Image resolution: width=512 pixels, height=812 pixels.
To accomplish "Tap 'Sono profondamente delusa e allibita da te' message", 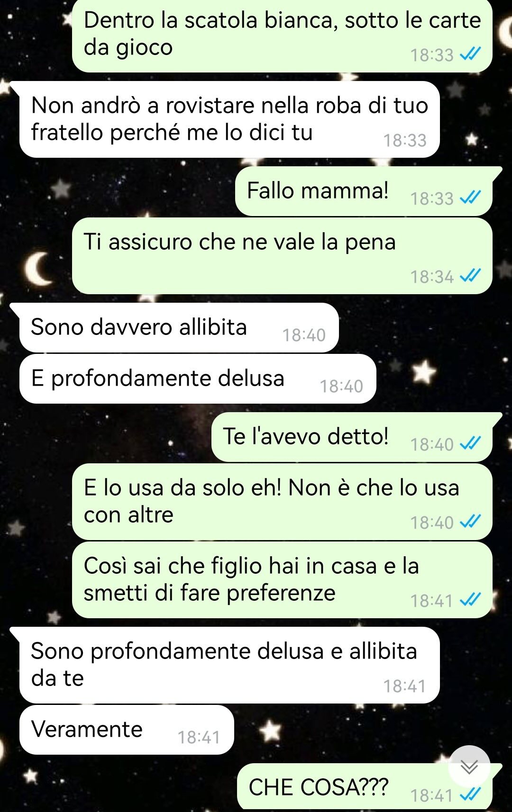I will tap(229, 665).
